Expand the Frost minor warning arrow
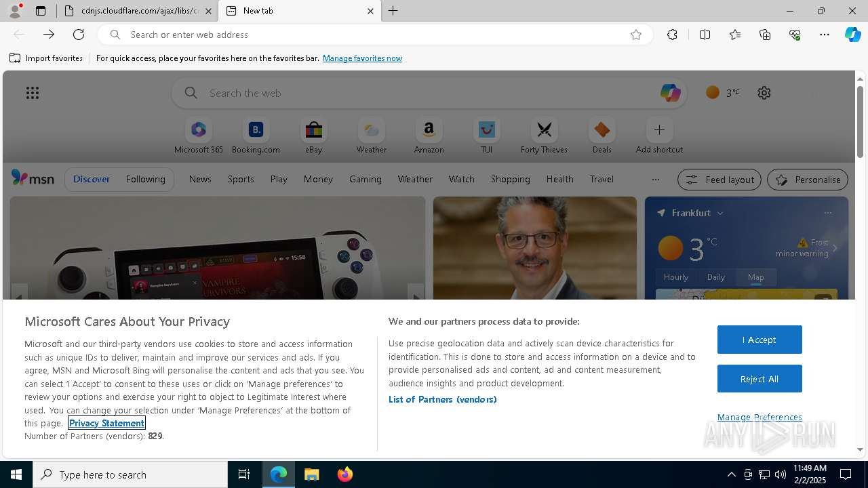Image resolution: width=868 pixels, height=488 pixels. [835, 248]
